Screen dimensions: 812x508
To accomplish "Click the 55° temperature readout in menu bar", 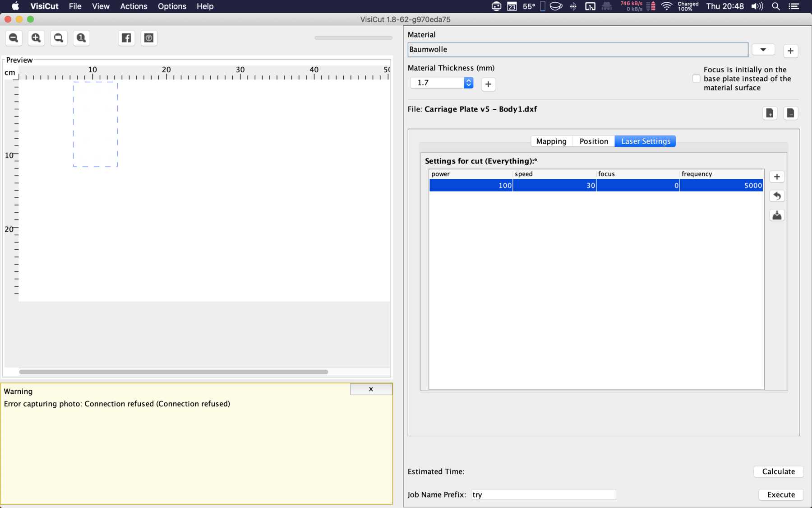I will pyautogui.click(x=529, y=6).
